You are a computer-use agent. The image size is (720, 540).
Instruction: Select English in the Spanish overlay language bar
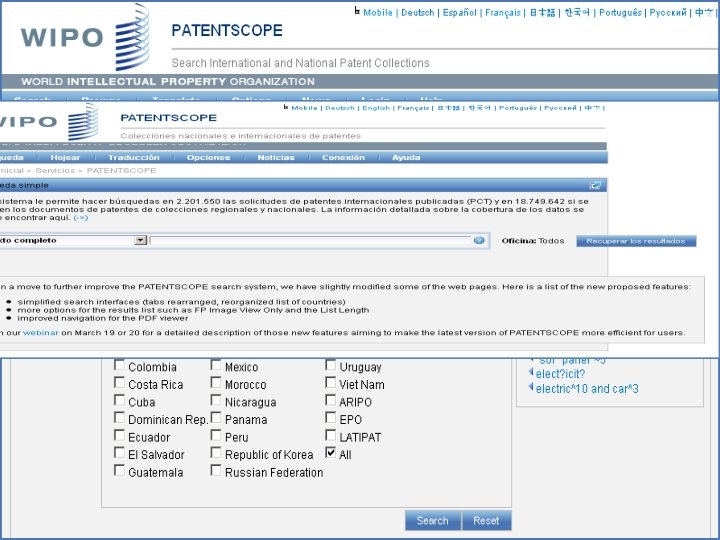coord(376,108)
